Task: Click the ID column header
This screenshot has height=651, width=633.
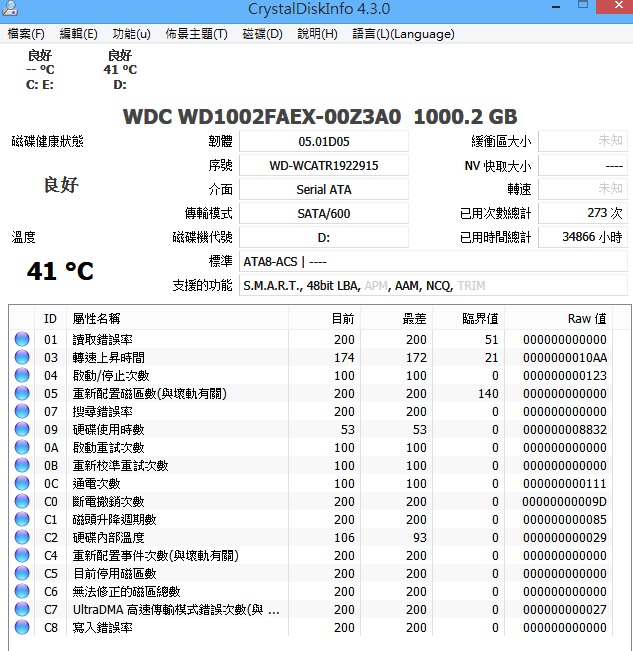Action: pos(50,318)
